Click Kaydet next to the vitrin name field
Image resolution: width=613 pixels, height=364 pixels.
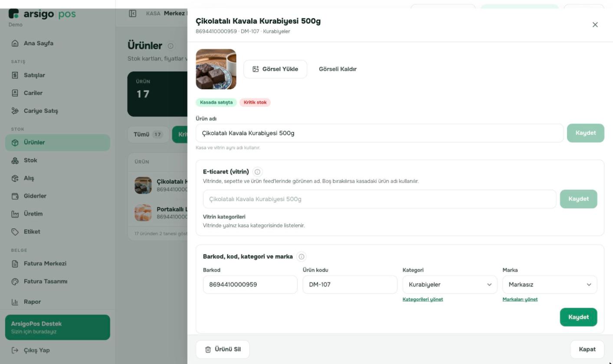click(579, 199)
